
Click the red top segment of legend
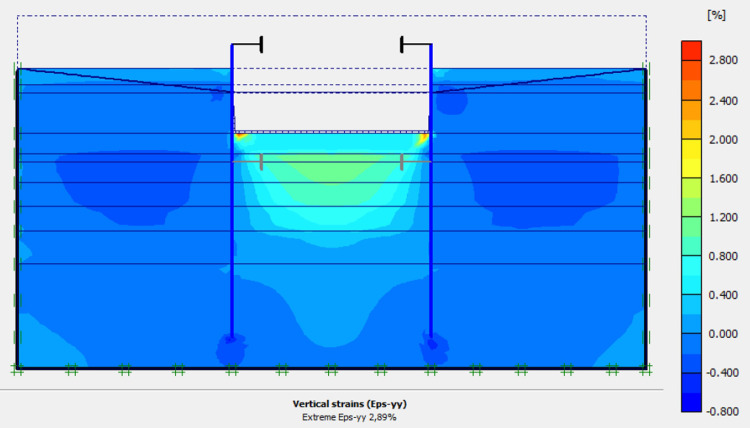point(691,51)
